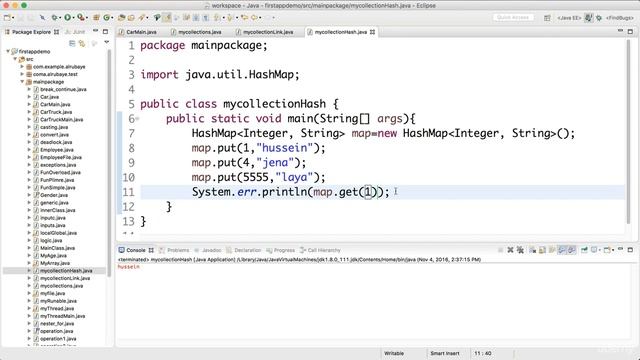The image size is (640, 360).
Task: Select Employee.java in Package Explorer
Action: tap(57, 150)
